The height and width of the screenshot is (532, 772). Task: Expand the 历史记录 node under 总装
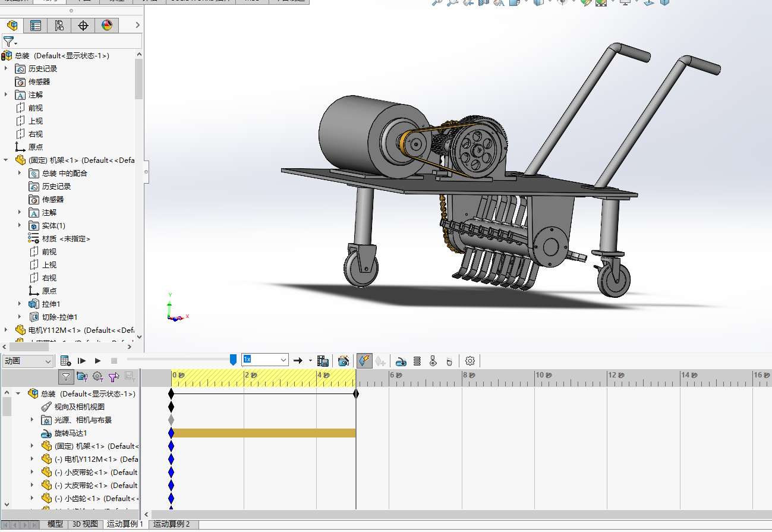click(x=7, y=69)
